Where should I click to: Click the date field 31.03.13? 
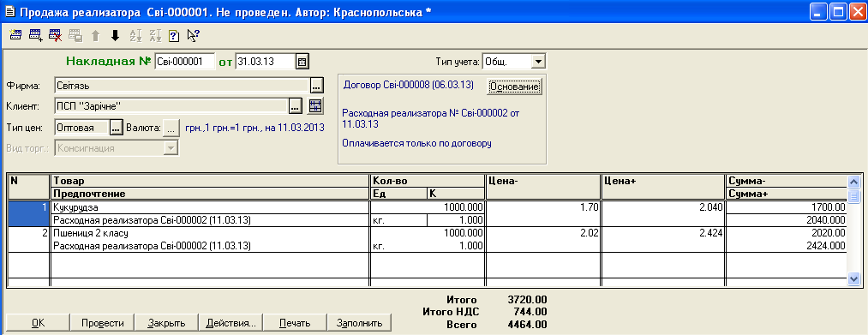pyautogui.click(x=265, y=62)
